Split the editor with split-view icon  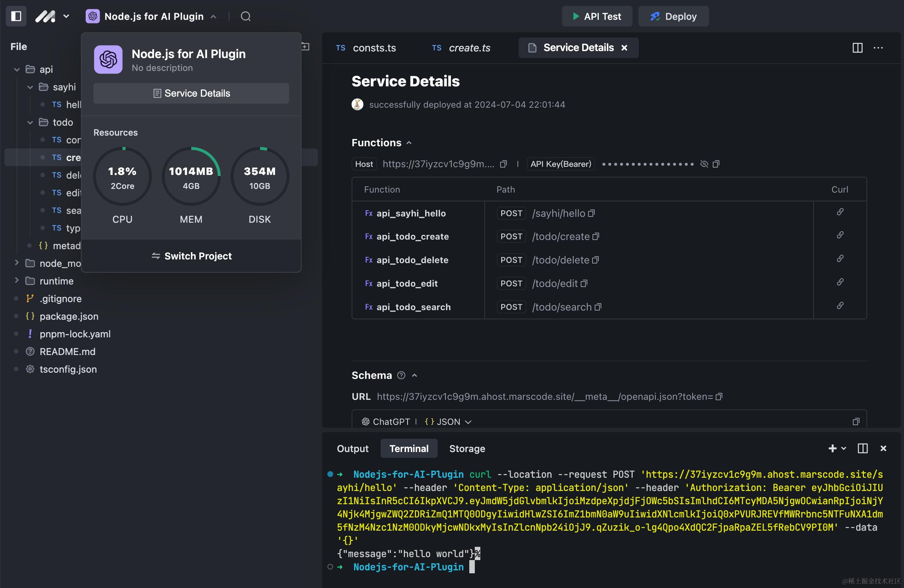857,48
